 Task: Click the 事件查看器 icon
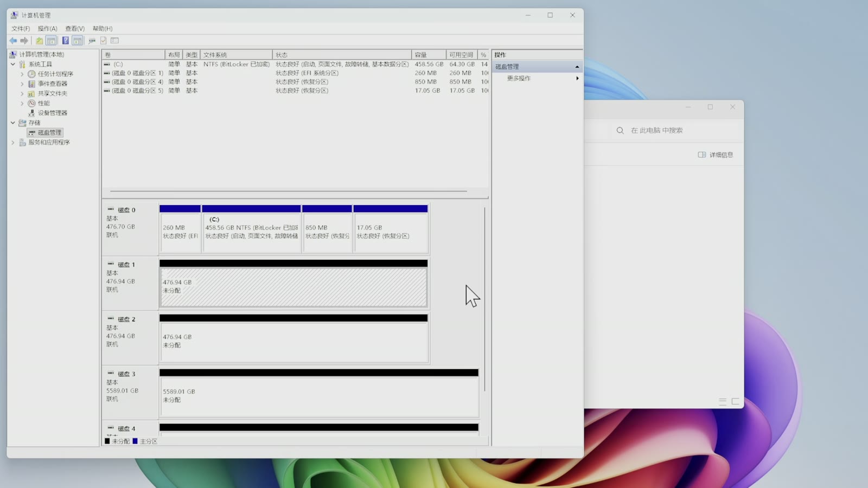[31, 84]
